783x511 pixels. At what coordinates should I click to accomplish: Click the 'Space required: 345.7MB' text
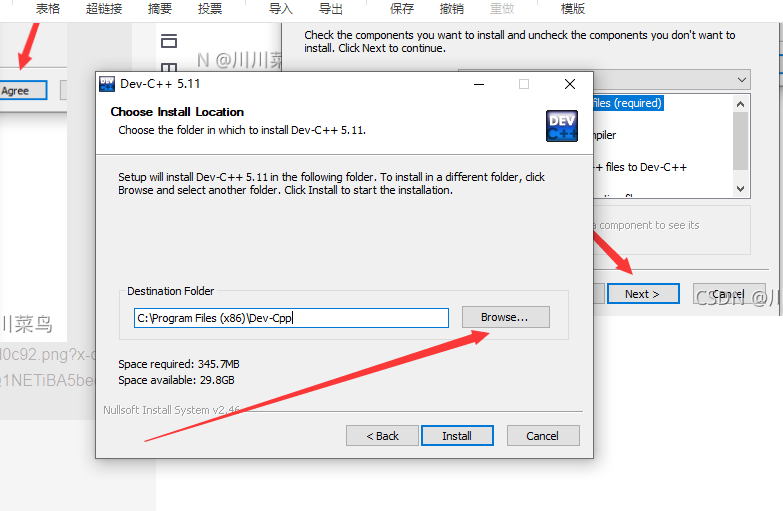coord(179,364)
